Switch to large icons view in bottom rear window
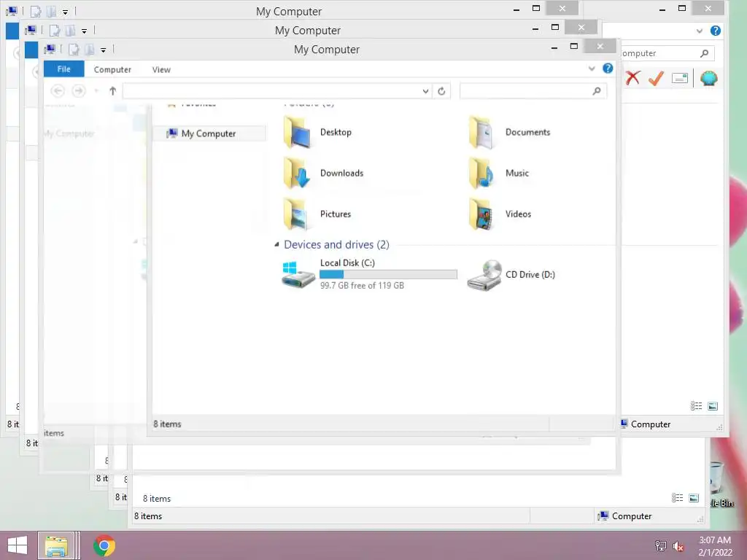 point(694,498)
